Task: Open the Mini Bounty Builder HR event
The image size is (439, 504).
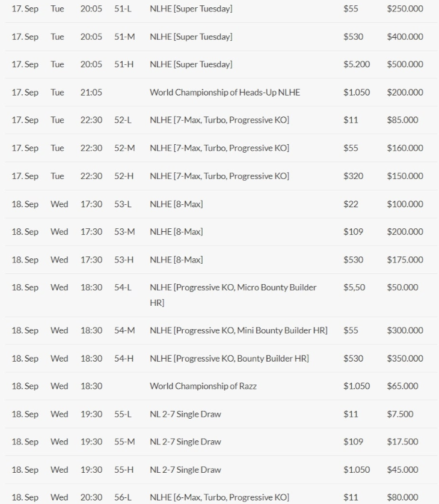Action: coord(238,330)
